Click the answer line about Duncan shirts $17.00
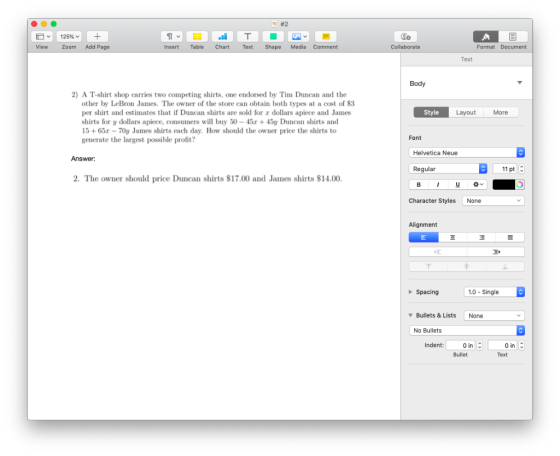This screenshot has height=456, width=560. point(208,179)
